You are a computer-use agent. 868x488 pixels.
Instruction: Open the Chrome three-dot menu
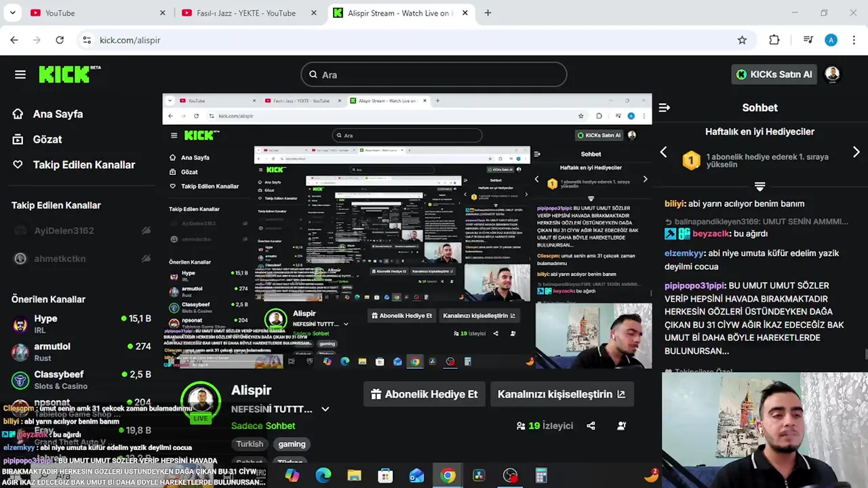tap(853, 40)
